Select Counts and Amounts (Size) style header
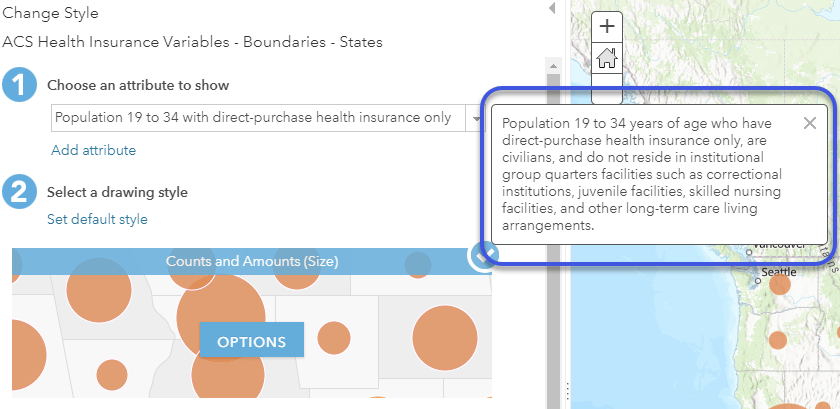The width and height of the screenshot is (840, 409). tap(252, 262)
